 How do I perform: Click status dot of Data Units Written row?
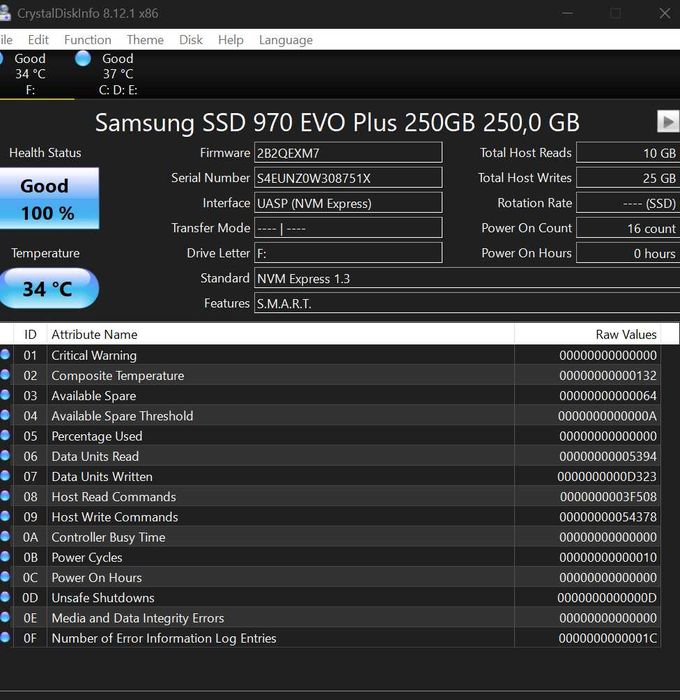[5, 475]
